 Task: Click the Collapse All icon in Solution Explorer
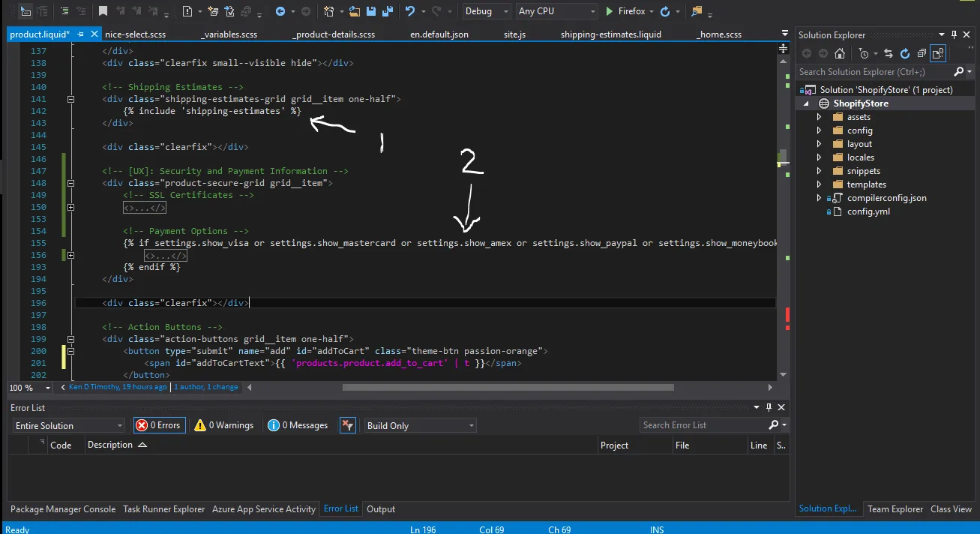click(x=922, y=53)
